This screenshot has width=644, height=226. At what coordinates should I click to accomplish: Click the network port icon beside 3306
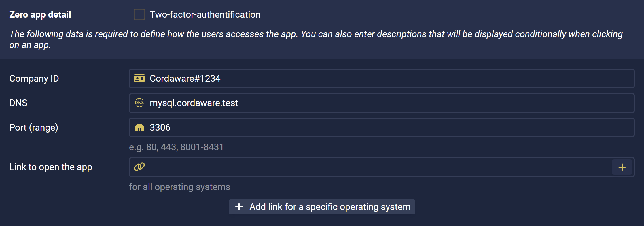139,127
